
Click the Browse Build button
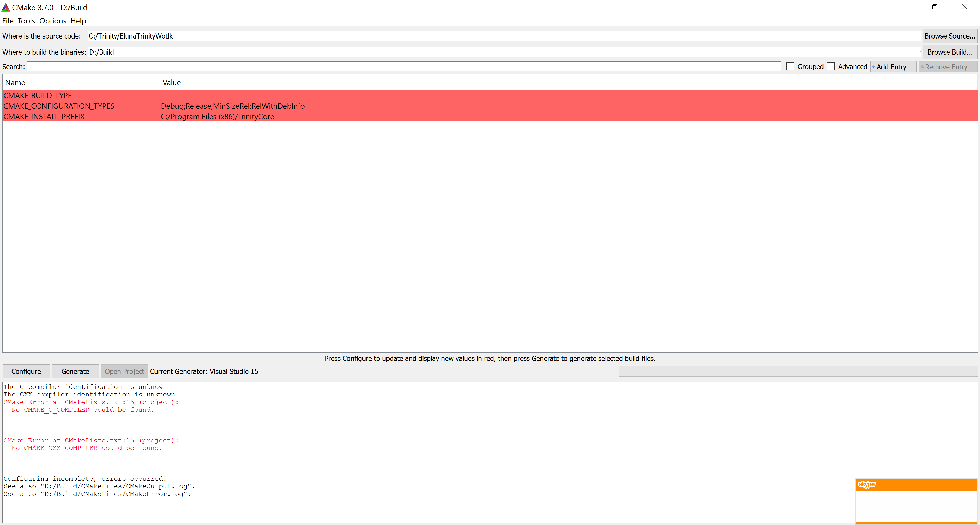pyautogui.click(x=950, y=52)
